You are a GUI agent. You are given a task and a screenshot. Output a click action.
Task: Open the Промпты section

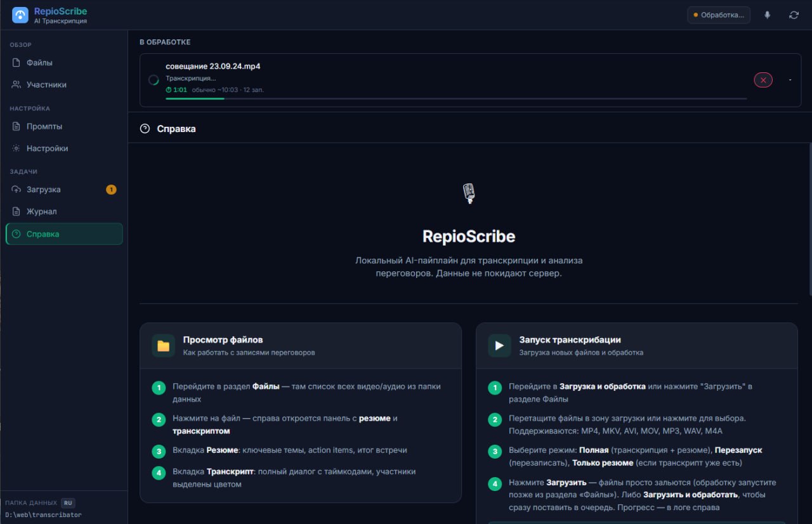[x=64, y=126]
